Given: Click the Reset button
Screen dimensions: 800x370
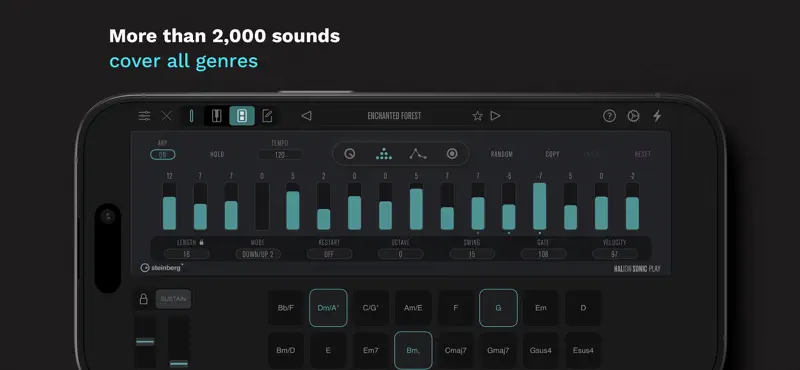Looking at the screenshot, I should (x=642, y=154).
